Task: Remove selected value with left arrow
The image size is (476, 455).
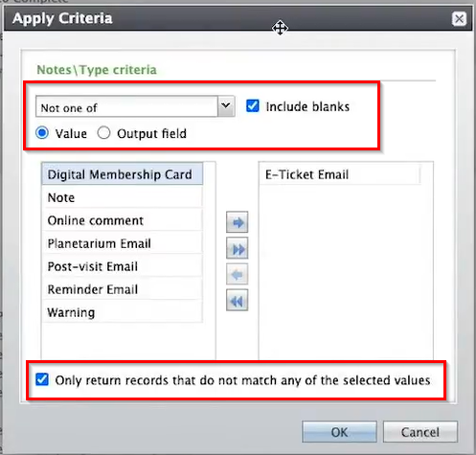Action: click(x=237, y=274)
